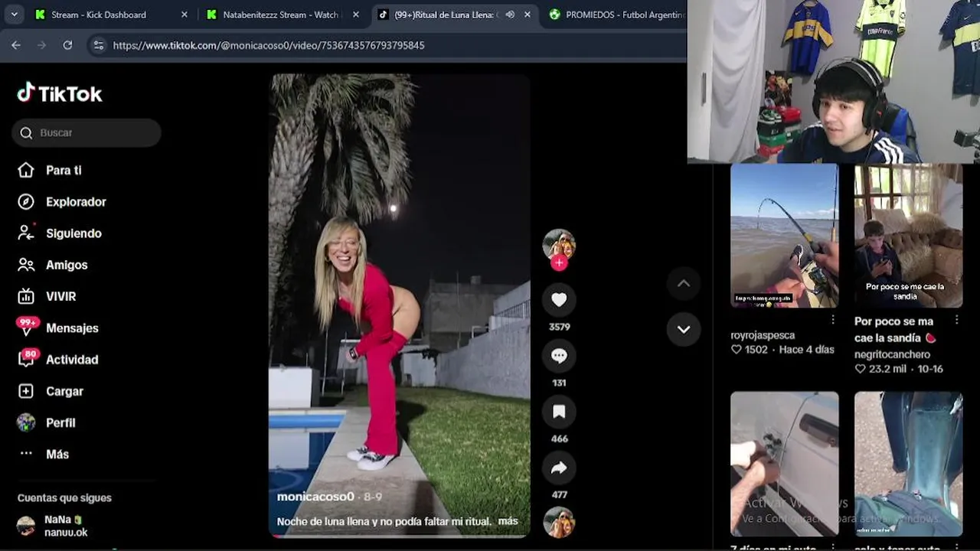Open options menu for royrojaspesca video

coord(833,320)
